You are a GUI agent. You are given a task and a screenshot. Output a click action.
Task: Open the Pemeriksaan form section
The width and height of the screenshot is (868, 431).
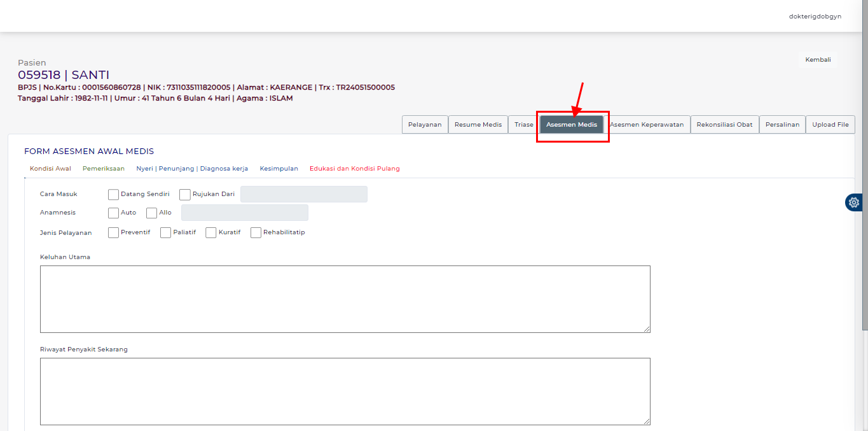pyautogui.click(x=103, y=169)
